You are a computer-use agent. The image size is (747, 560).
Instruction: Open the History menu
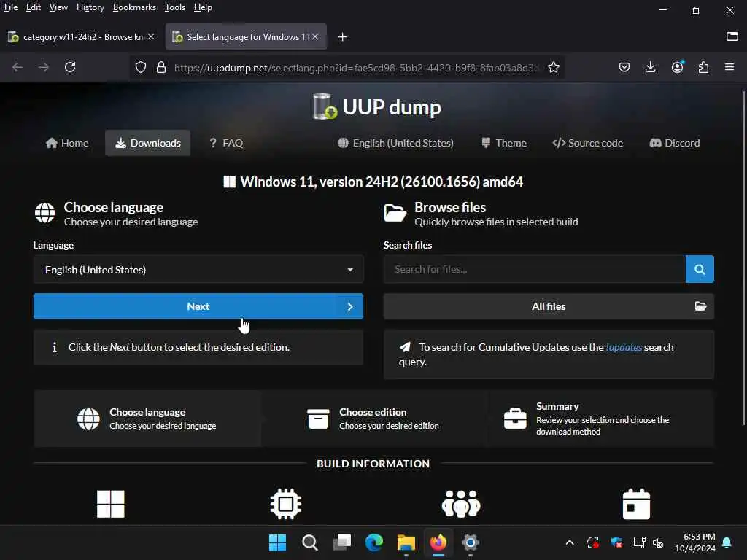(x=90, y=7)
